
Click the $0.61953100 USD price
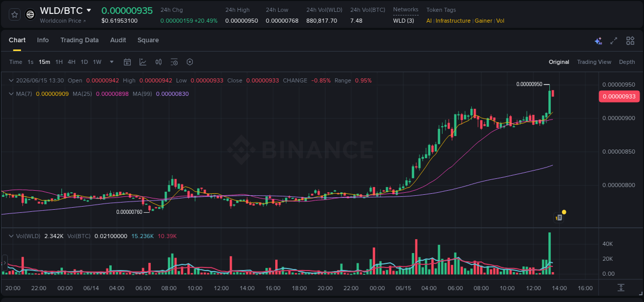[120, 21]
